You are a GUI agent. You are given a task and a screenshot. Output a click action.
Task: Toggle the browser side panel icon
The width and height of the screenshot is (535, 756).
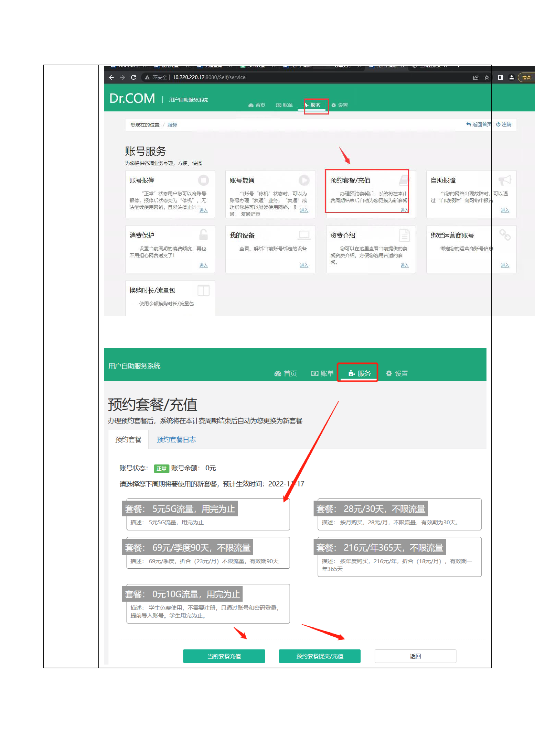point(500,77)
